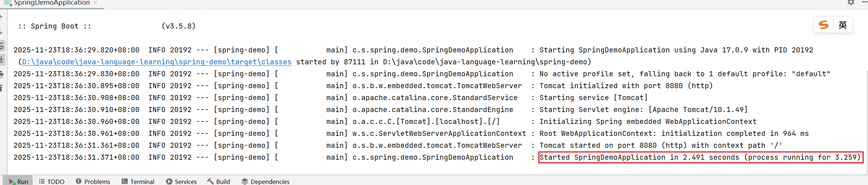Clear console with the trash icon
The image size is (868, 185).
[x=1, y=88]
